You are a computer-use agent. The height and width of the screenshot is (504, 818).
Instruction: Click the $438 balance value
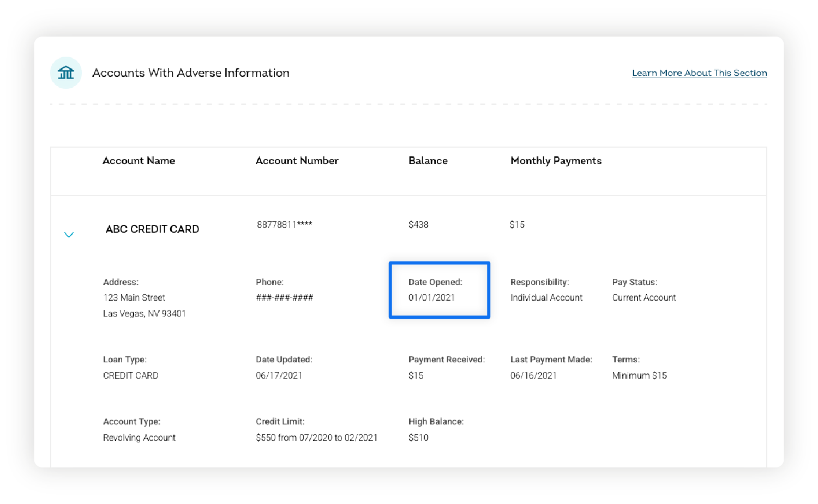click(418, 224)
